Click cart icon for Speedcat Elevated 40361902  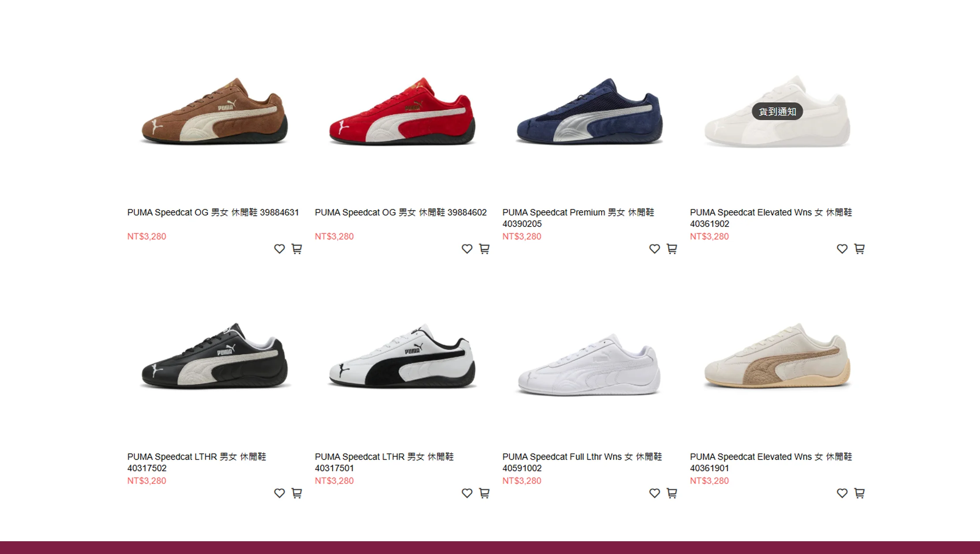click(x=859, y=249)
